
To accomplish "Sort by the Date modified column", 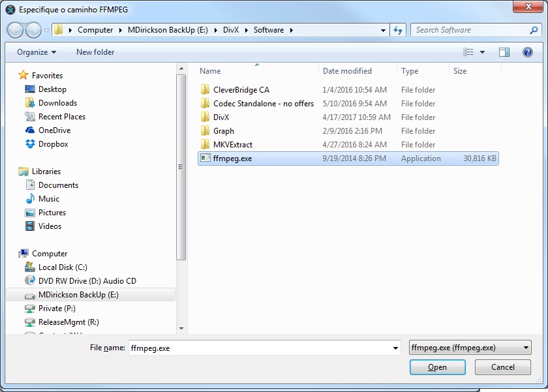I will 347,71.
